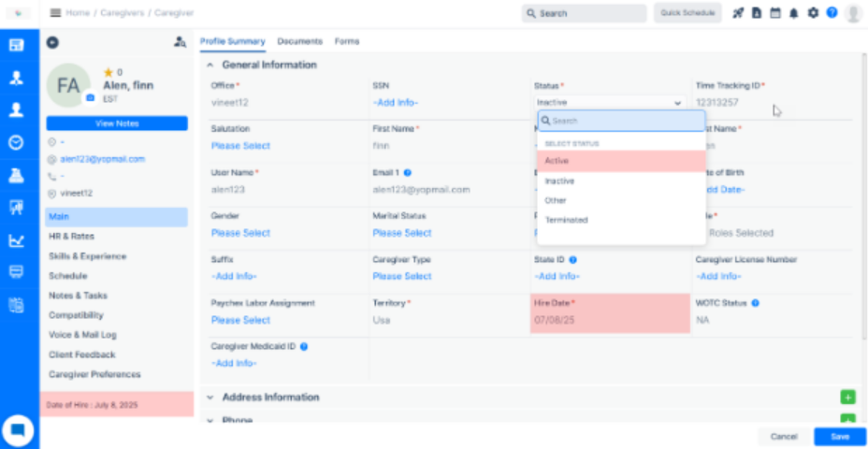This screenshot has width=868, height=449.
Task: Collapse the Status dropdown arrow
Action: tap(677, 103)
